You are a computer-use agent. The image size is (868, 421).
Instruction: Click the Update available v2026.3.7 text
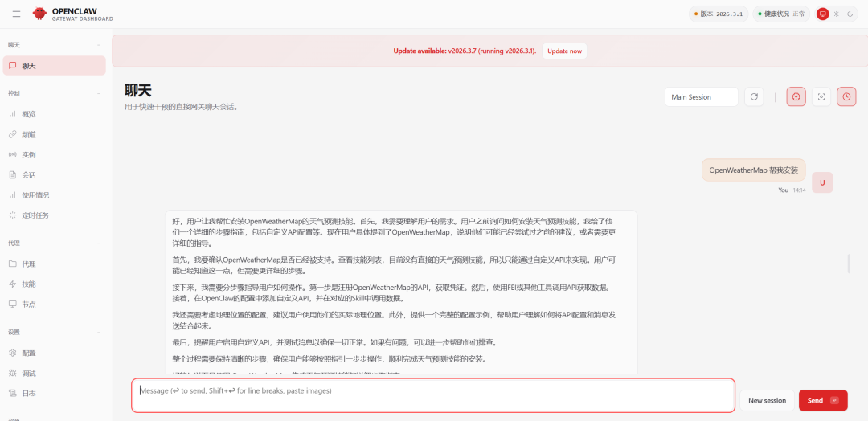(465, 51)
